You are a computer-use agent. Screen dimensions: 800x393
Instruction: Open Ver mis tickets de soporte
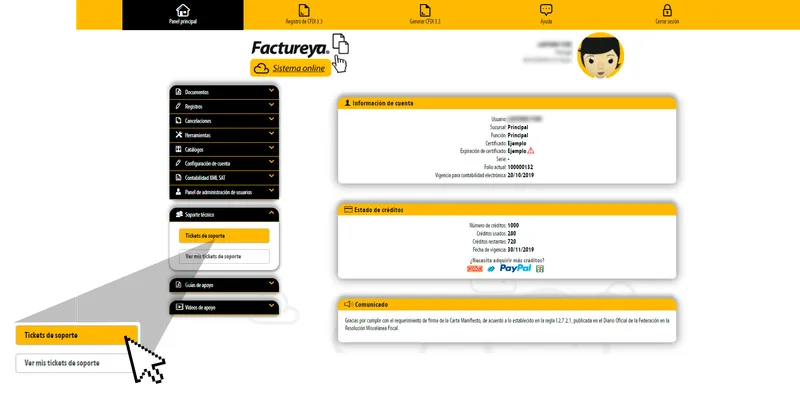click(224, 256)
